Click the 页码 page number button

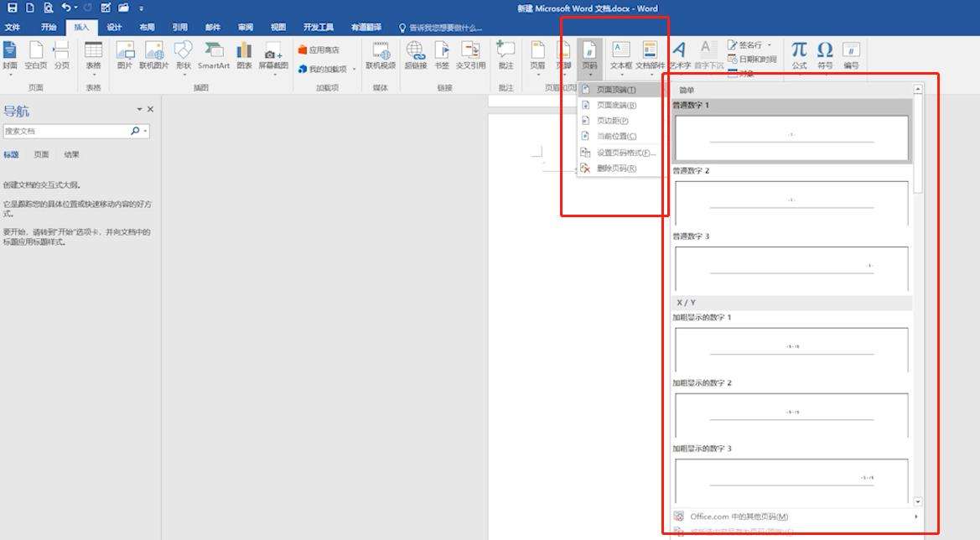[x=589, y=58]
